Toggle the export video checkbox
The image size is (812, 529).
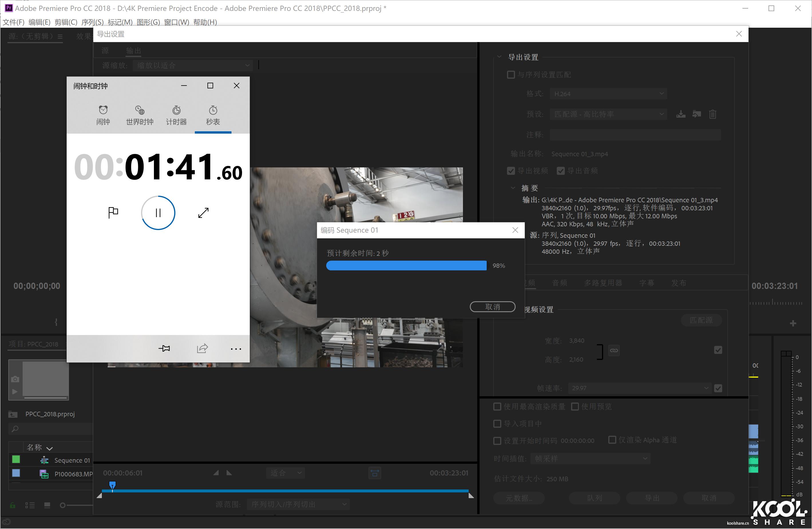tap(511, 171)
